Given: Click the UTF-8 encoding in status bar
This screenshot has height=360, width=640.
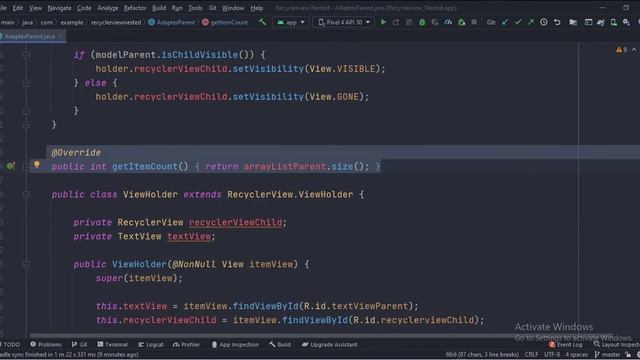Looking at the screenshot, I should (552, 355).
